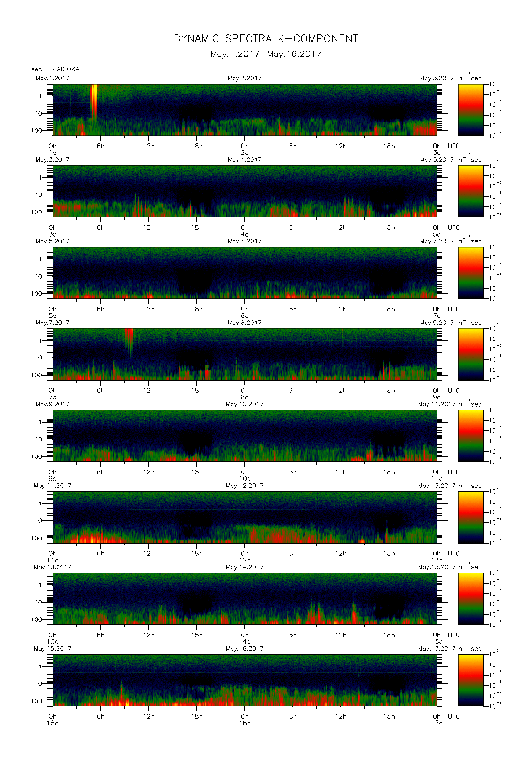Open the May 15–17 spectrogram panel
The width and height of the screenshot is (532, 767).
245,680
